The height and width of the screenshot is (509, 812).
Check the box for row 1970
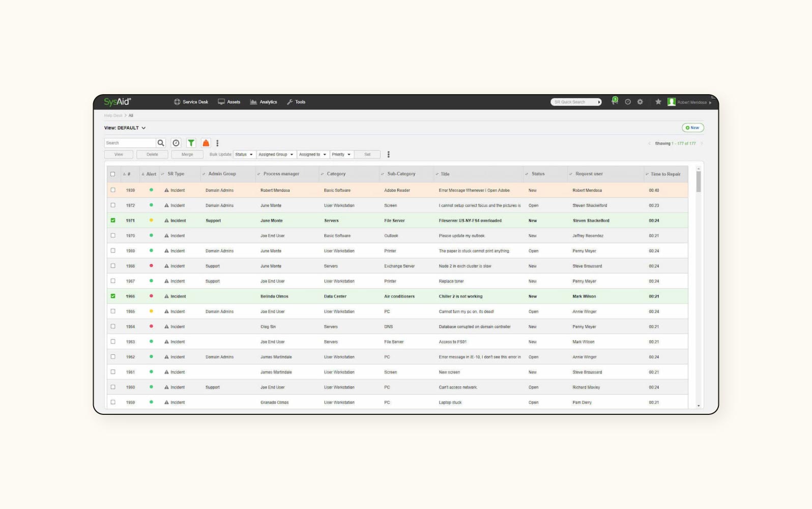(x=113, y=236)
